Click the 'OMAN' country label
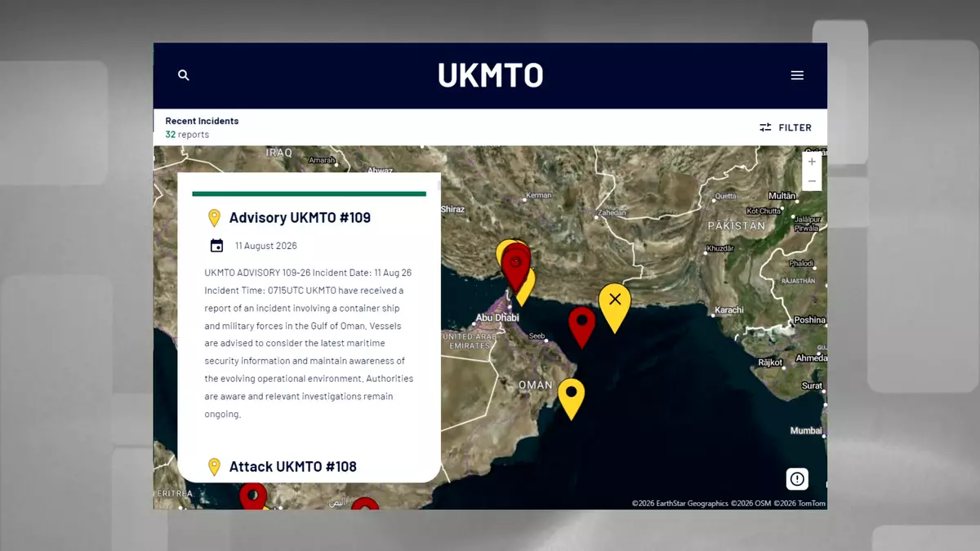This screenshot has width=980, height=551. pos(536,385)
